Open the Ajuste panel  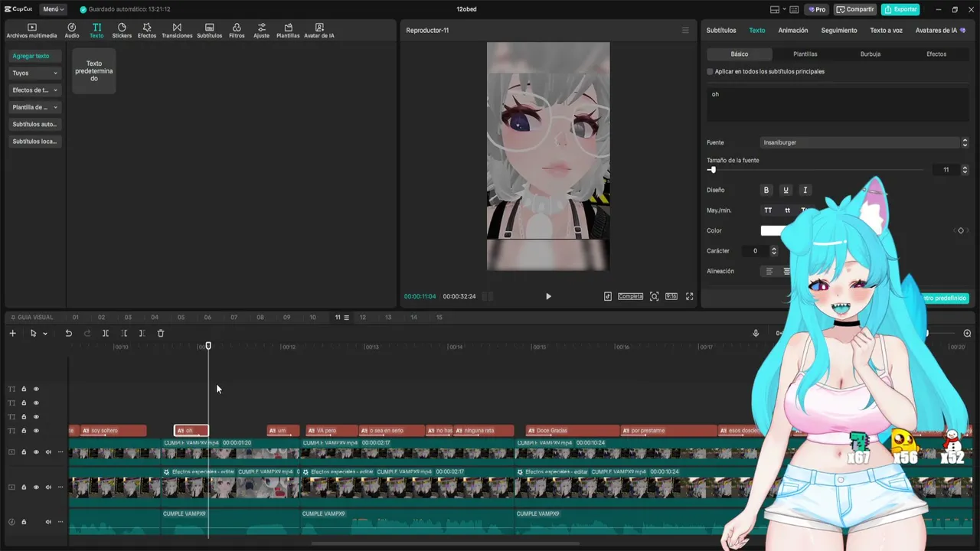point(262,31)
